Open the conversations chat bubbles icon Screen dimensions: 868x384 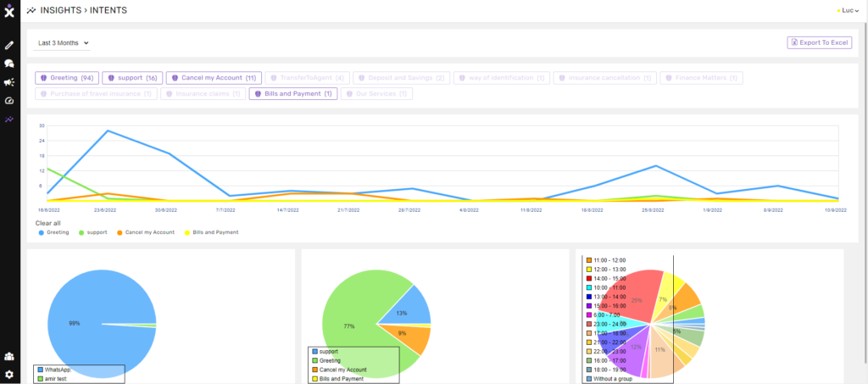(x=8, y=64)
